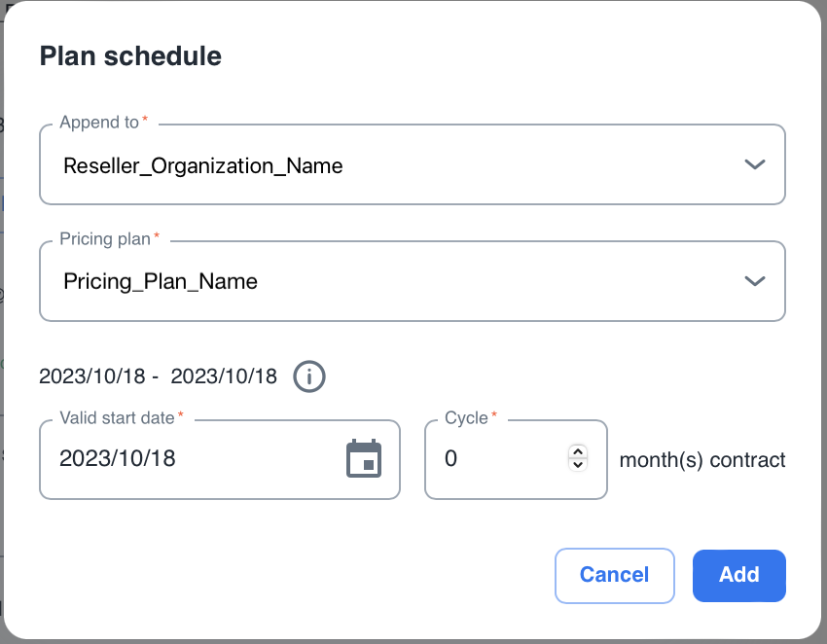The height and width of the screenshot is (644, 827).
Task: Select the Pricing_Plan_Name value
Action: pyautogui.click(x=161, y=282)
